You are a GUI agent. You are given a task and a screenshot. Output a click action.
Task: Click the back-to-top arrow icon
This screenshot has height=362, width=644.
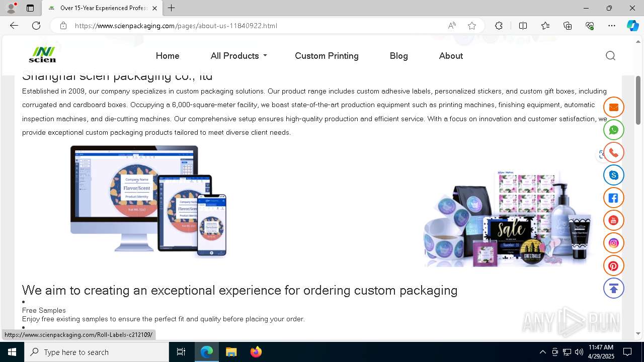click(613, 288)
